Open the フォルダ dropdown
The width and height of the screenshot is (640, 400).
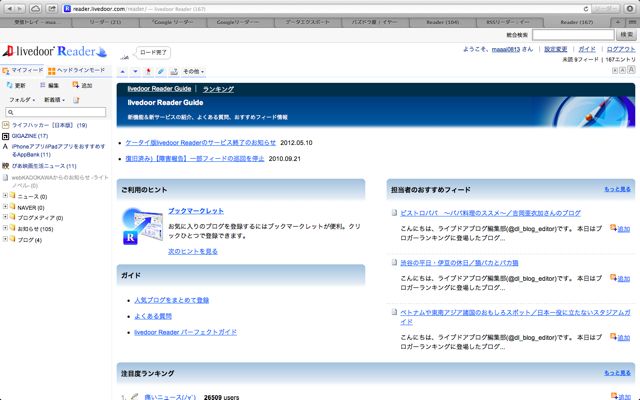coord(22,100)
